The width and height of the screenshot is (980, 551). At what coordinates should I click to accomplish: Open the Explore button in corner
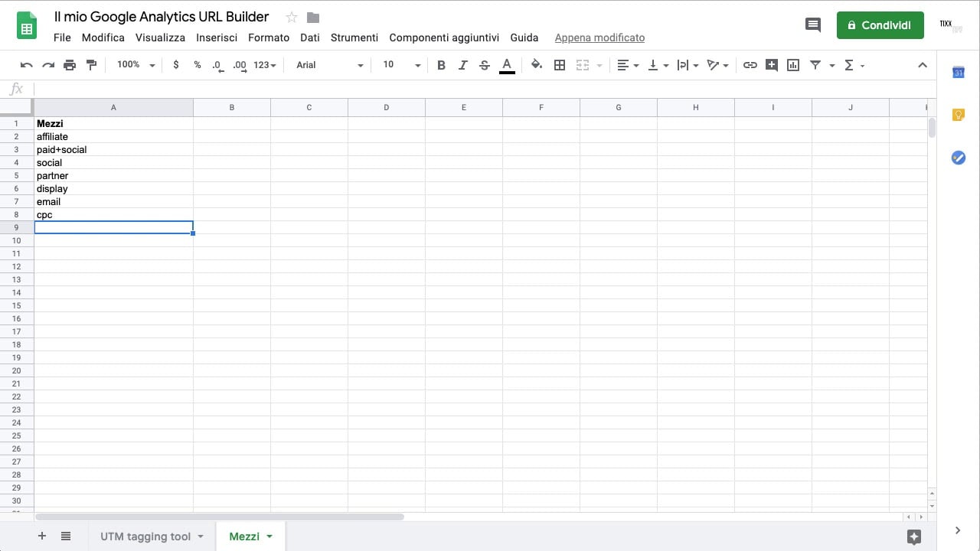click(x=913, y=536)
